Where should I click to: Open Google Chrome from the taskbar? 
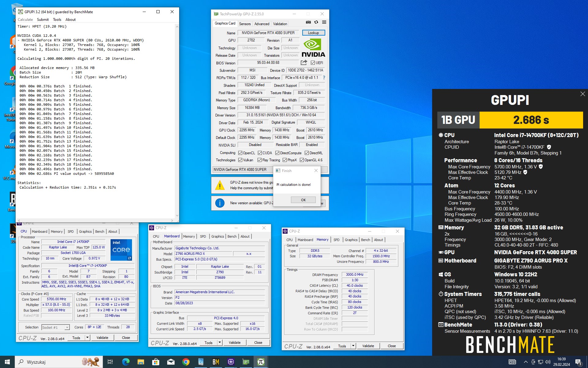[x=186, y=362]
